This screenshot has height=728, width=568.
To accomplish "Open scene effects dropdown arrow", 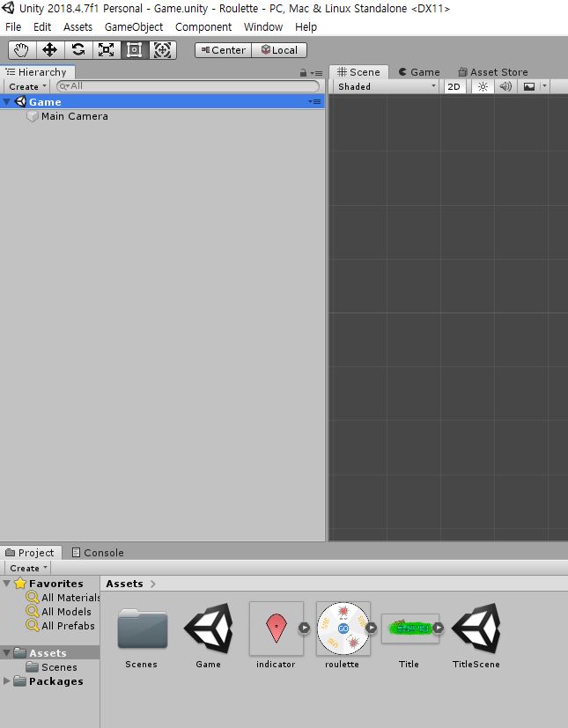I will click(544, 86).
